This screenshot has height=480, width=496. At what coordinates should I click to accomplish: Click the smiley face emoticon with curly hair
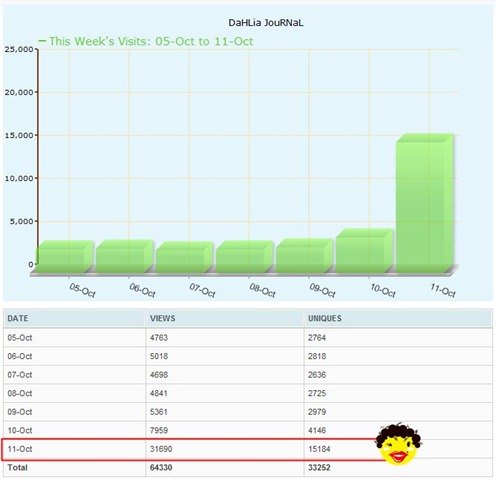coord(399,444)
